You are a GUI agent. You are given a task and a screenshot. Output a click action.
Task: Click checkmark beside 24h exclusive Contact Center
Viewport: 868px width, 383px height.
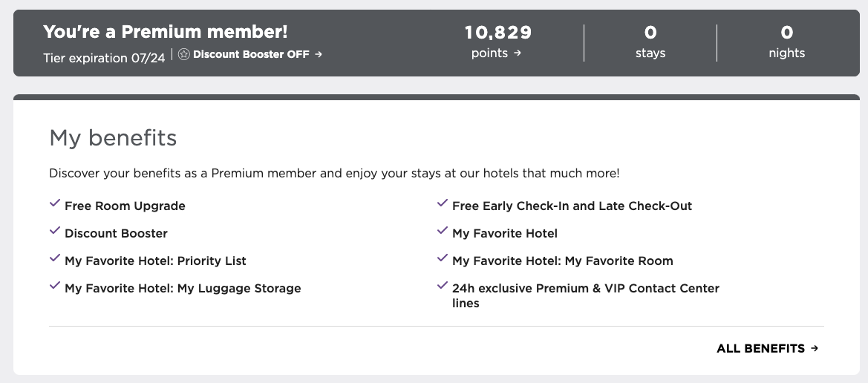pos(443,286)
